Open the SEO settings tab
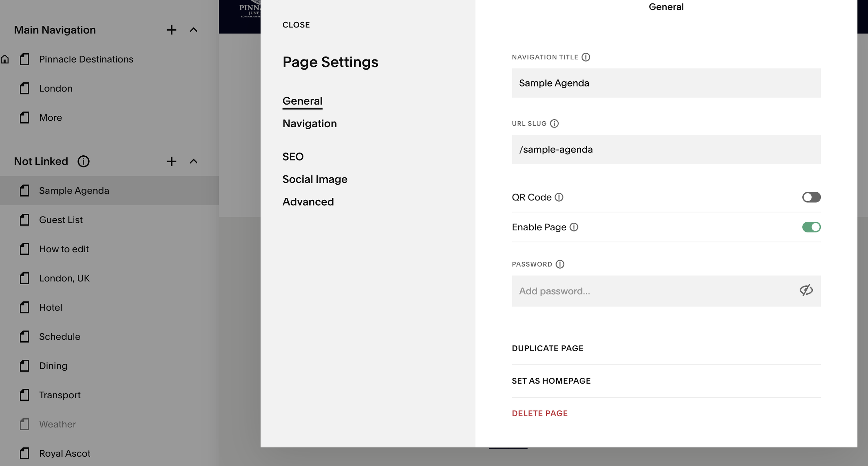Image resolution: width=868 pixels, height=466 pixels. (293, 156)
